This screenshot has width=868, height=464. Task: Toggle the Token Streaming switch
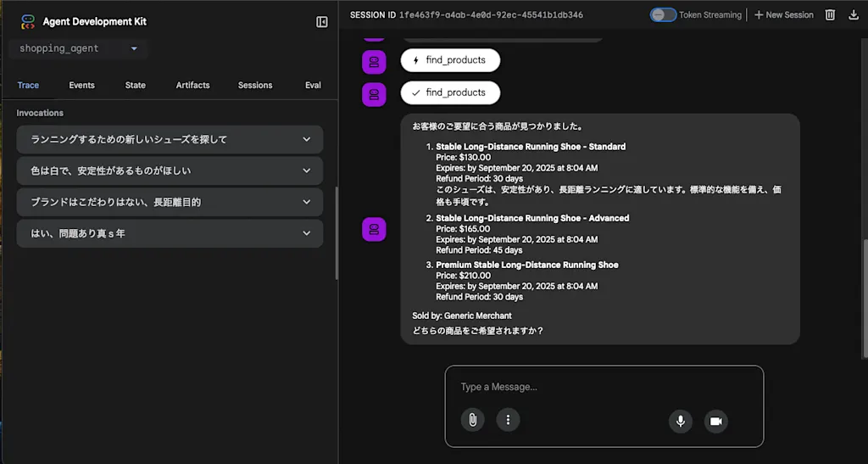click(x=663, y=15)
